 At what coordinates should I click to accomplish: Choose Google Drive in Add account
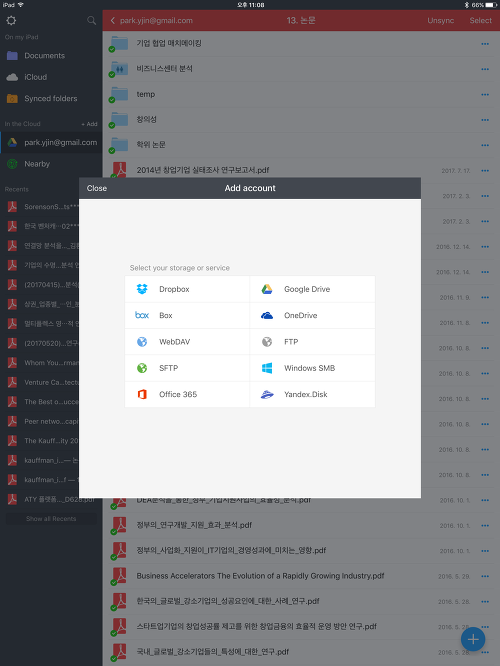click(x=312, y=289)
